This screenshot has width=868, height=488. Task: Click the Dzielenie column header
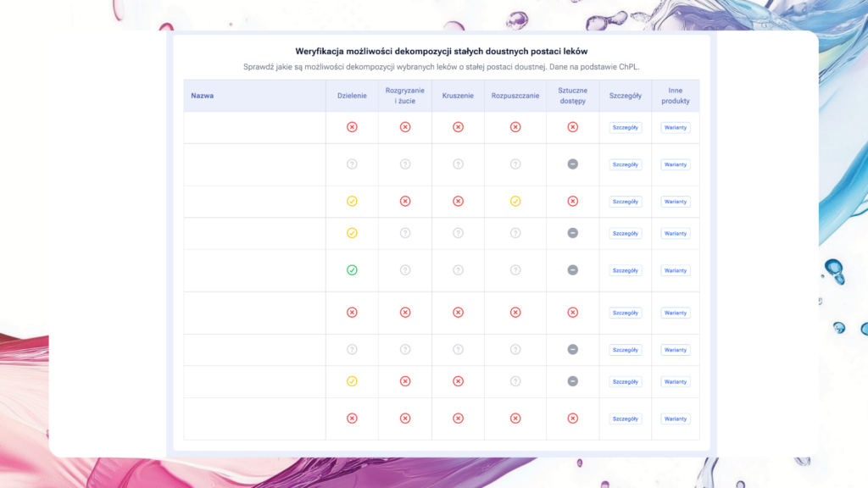[x=352, y=96]
